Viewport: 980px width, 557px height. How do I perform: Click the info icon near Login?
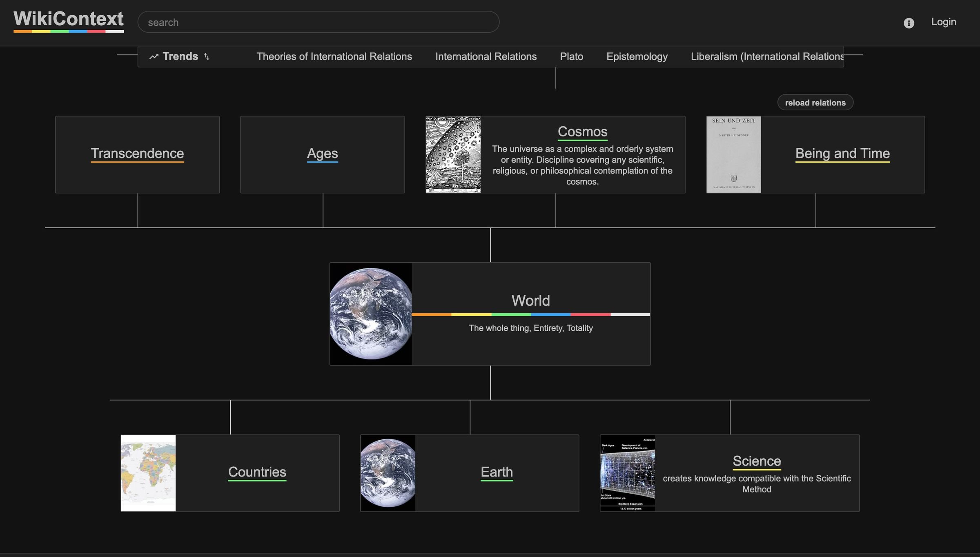(909, 22)
